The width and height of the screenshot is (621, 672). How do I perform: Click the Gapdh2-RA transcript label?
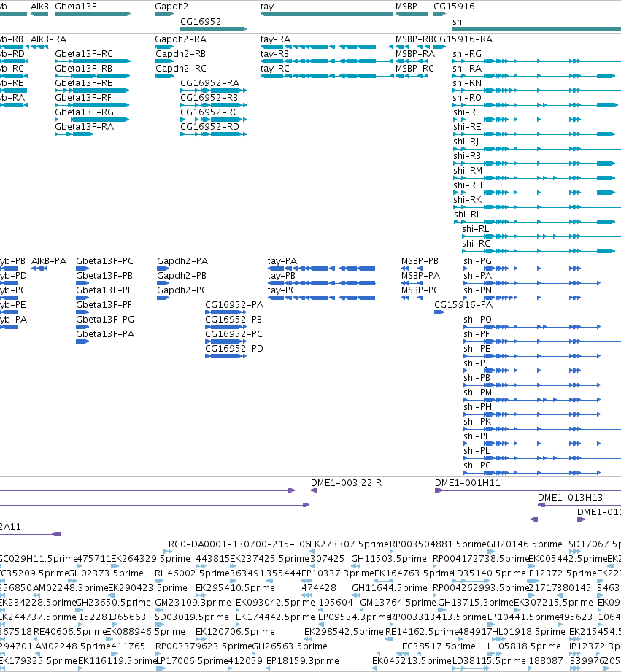tap(180, 39)
